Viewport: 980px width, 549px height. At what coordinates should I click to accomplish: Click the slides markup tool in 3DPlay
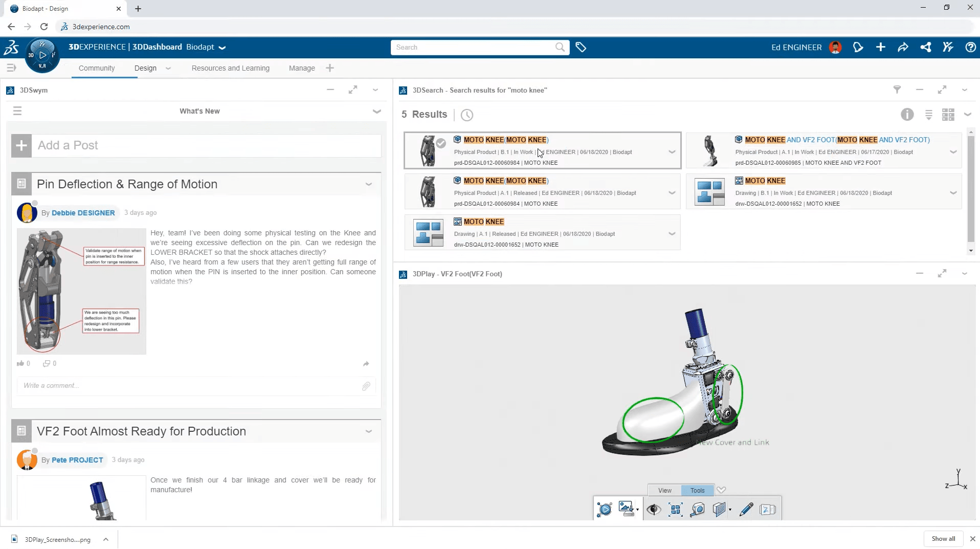click(768, 509)
